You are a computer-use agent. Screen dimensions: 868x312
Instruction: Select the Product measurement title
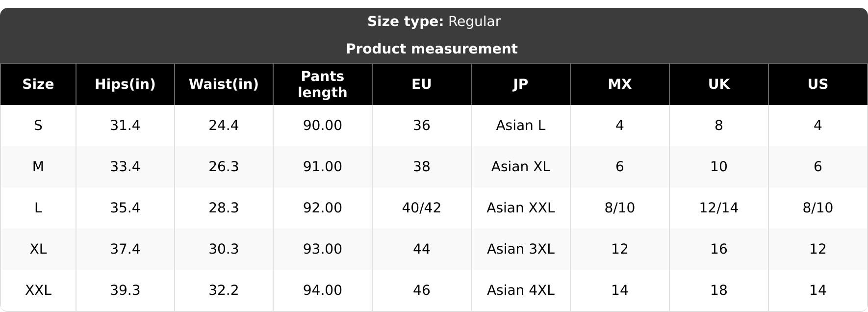click(432, 49)
